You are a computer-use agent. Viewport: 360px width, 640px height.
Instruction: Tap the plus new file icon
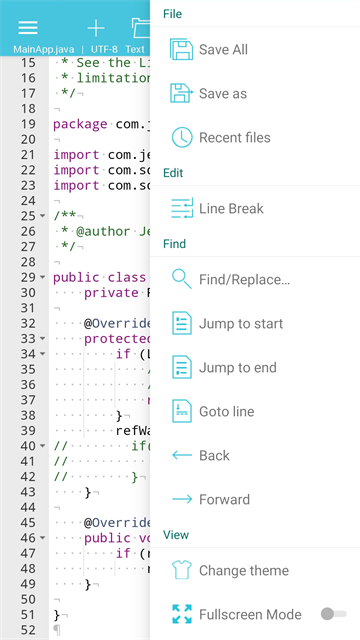[96, 28]
